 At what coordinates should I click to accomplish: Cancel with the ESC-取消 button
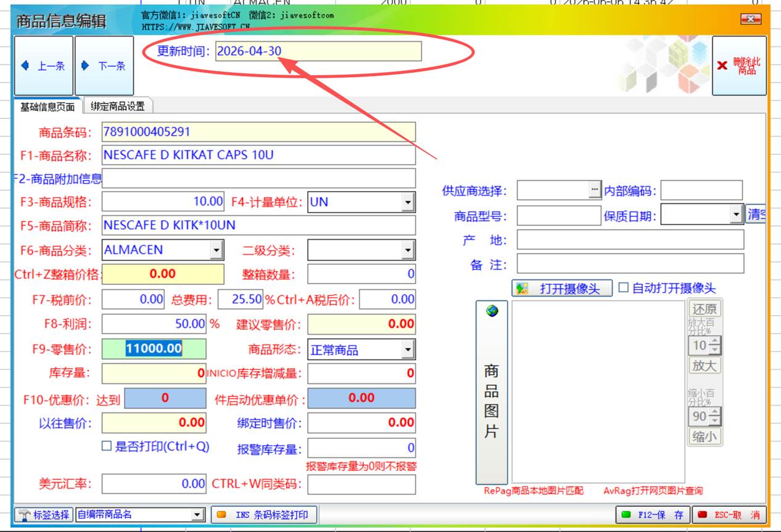pos(729,515)
